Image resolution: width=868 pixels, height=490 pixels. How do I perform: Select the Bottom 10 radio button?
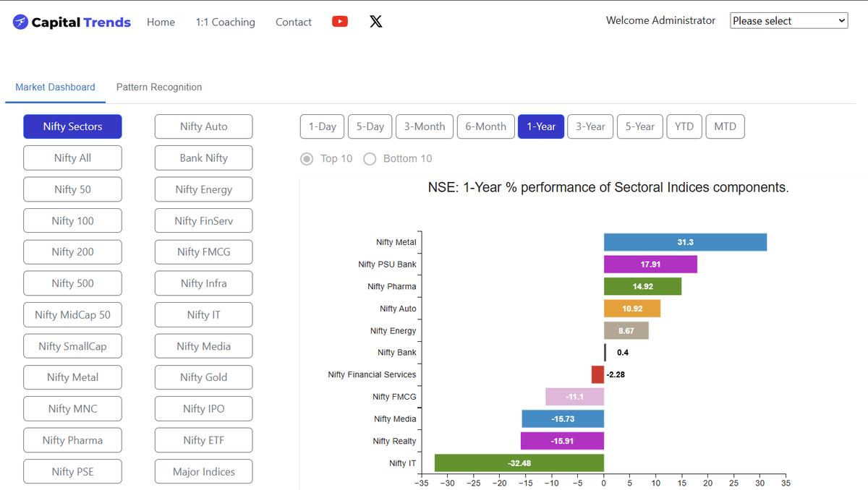coord(370,158)
